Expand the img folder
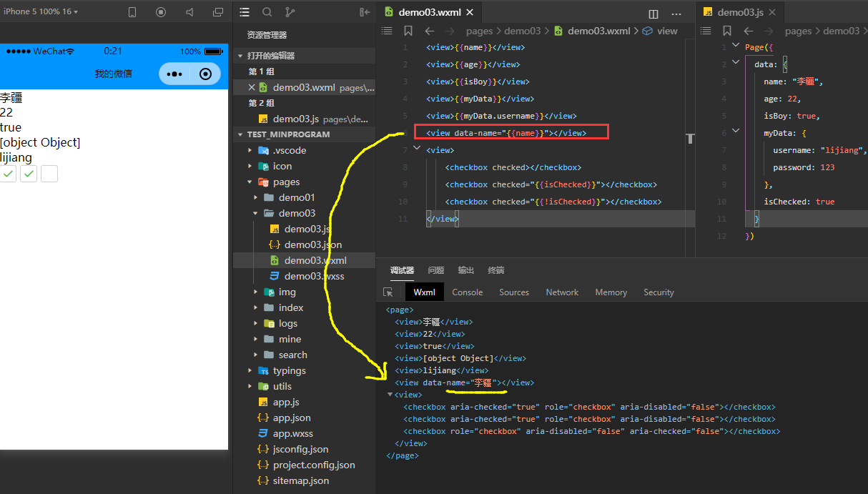The width and height of the screenshot is (868, 494). 255,292
